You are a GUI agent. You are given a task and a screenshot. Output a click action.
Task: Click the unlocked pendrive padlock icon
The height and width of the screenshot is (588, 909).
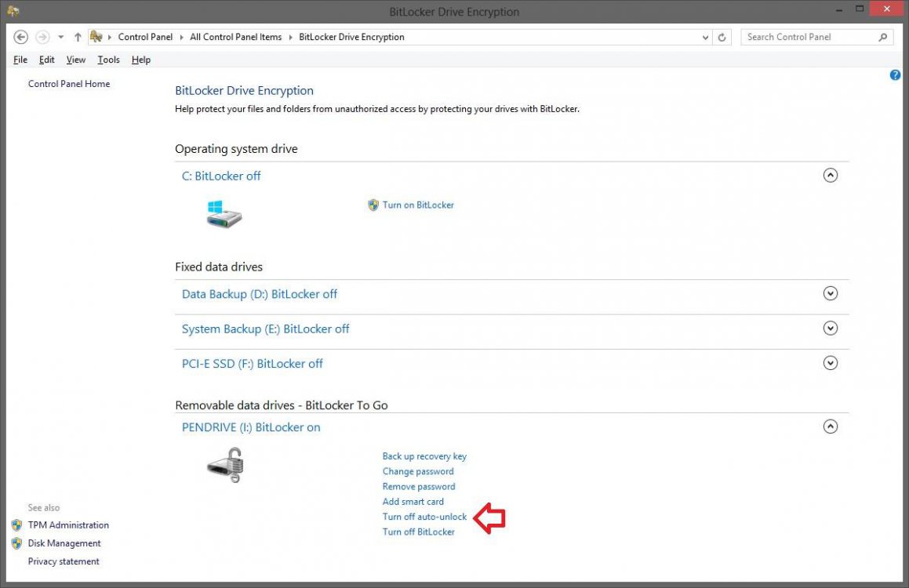226,465
